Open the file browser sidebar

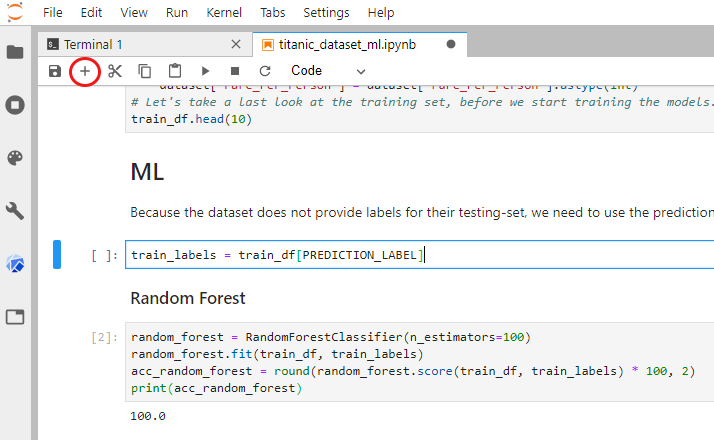point(15,51)
